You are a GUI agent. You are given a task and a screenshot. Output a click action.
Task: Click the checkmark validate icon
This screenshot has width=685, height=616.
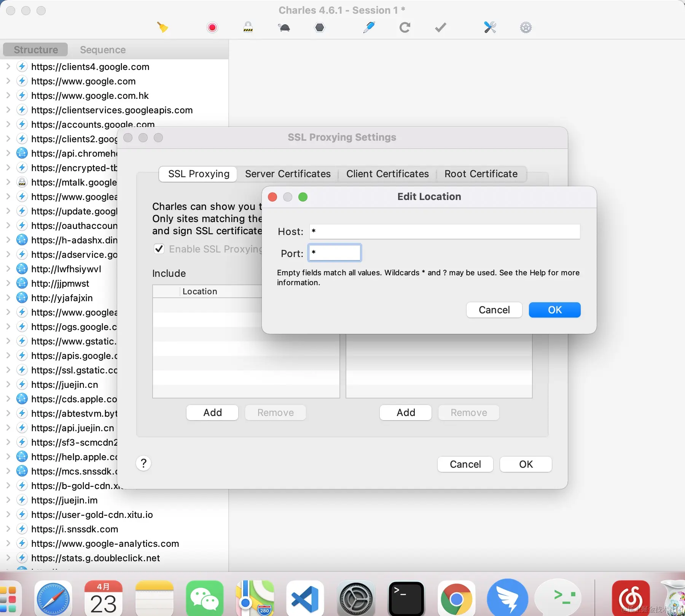coord(441,27)
